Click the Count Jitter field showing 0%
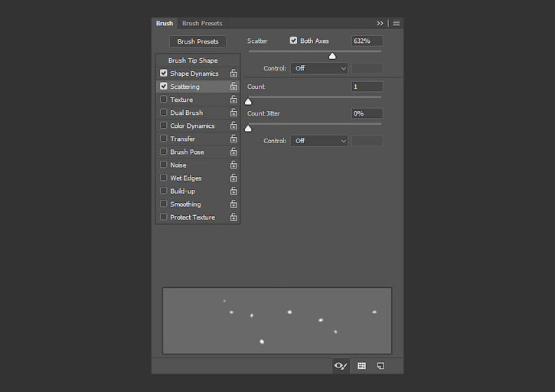 (x=367, y=113)
